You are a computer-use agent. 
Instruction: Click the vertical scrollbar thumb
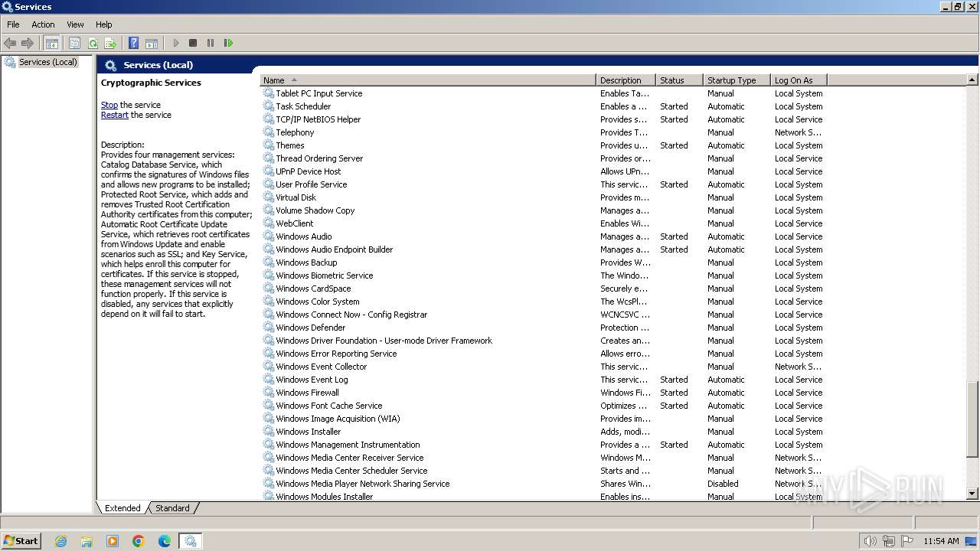(972, 420)
